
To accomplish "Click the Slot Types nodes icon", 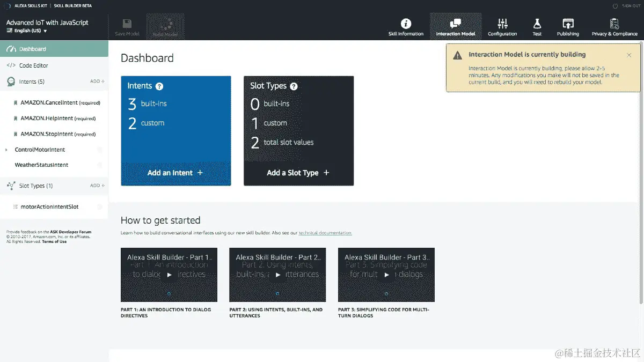I will 11,186.
